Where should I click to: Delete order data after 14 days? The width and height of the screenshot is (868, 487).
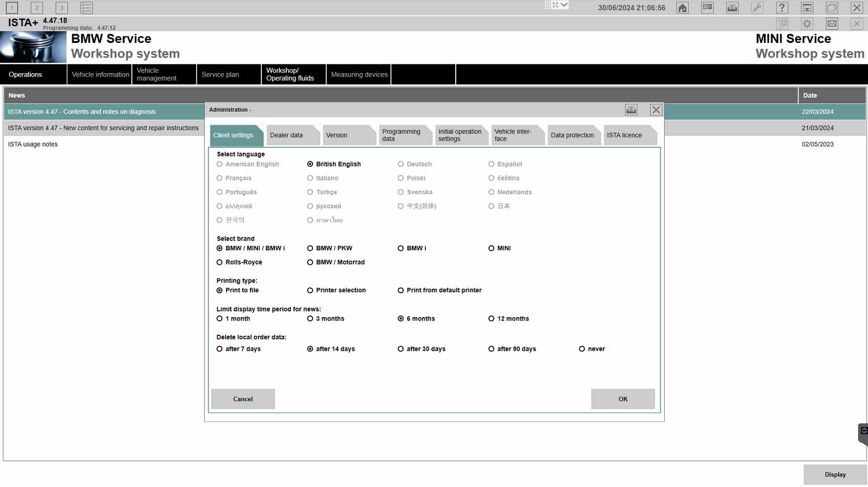coord(331,349)
